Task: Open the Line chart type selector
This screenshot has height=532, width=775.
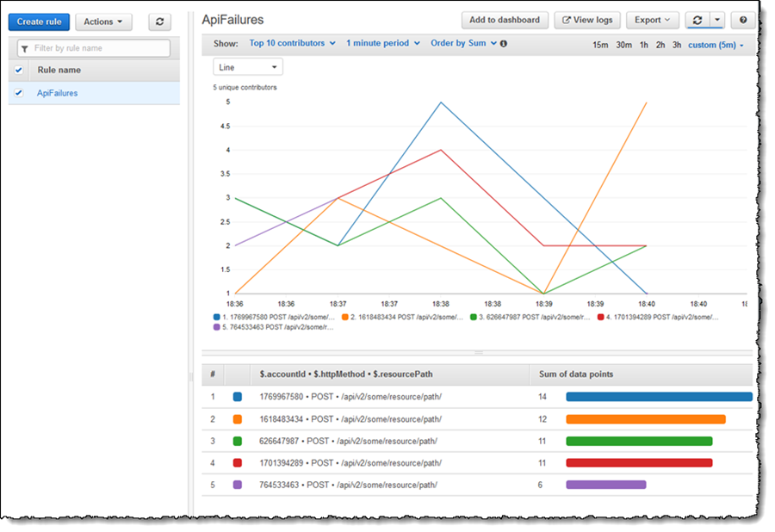Action: coord(248,66)
